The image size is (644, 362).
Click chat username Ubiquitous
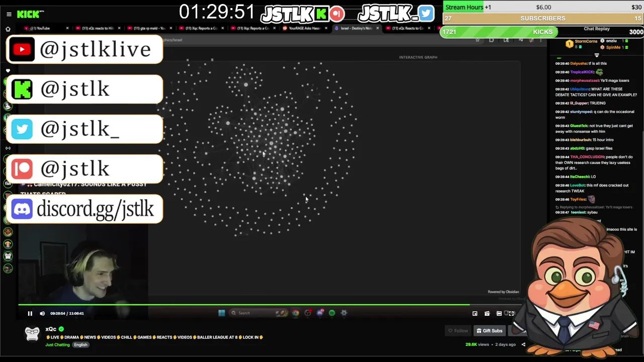[580, 89]
